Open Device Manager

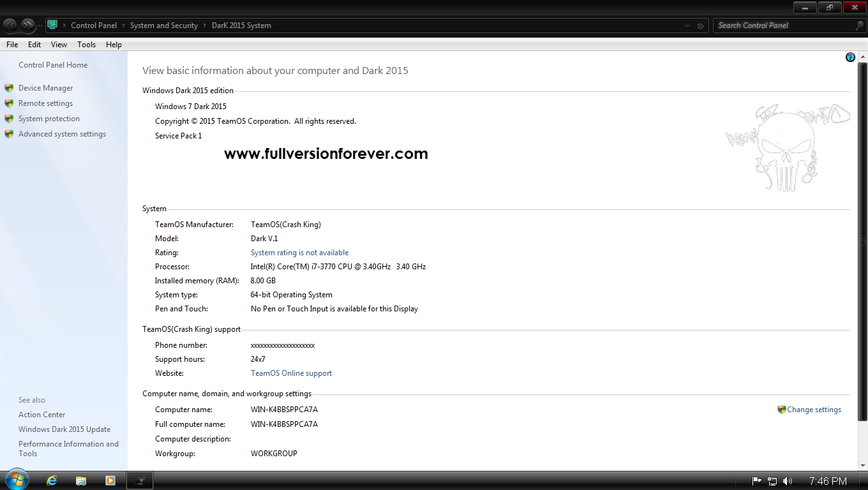pyautogui.click(x=45, y=88)
